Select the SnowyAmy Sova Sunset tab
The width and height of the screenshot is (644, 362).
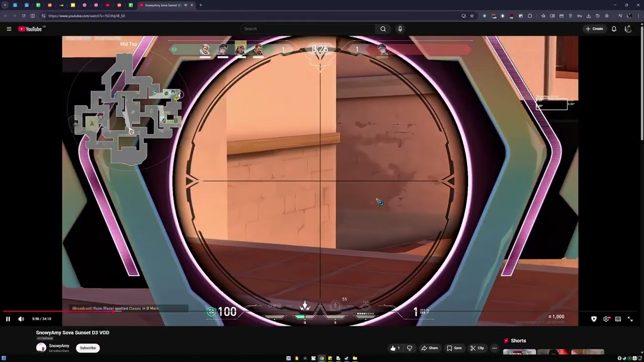click(x=166, y=5)
